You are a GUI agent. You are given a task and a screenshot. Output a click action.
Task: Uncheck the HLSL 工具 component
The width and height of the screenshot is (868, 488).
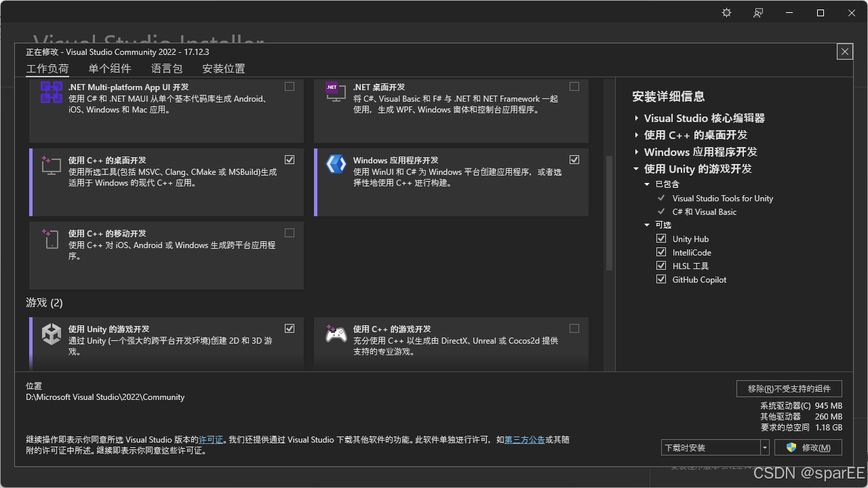tap(661, 266)
